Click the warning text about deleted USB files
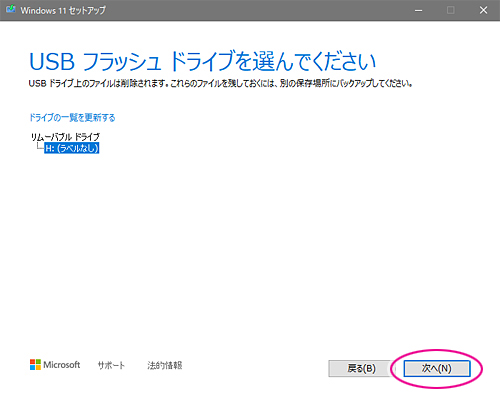This screenshot has height=395, width=500. point(220,83)
